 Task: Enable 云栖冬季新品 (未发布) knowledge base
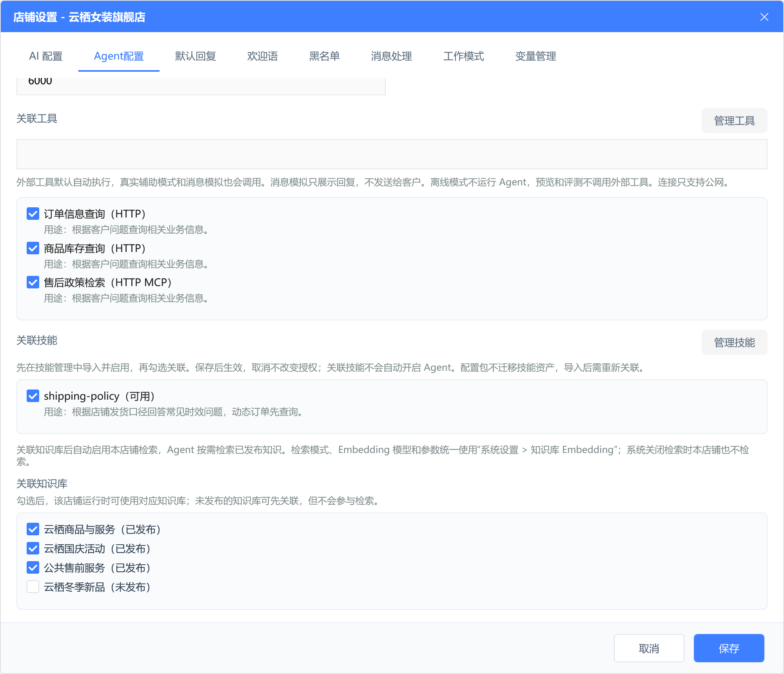33,587
